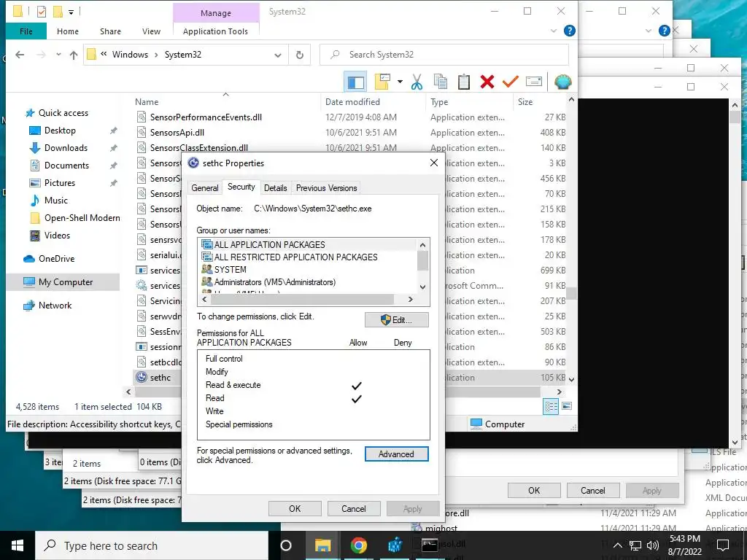Open the View ribbon tab

click(x=151, y=31)
